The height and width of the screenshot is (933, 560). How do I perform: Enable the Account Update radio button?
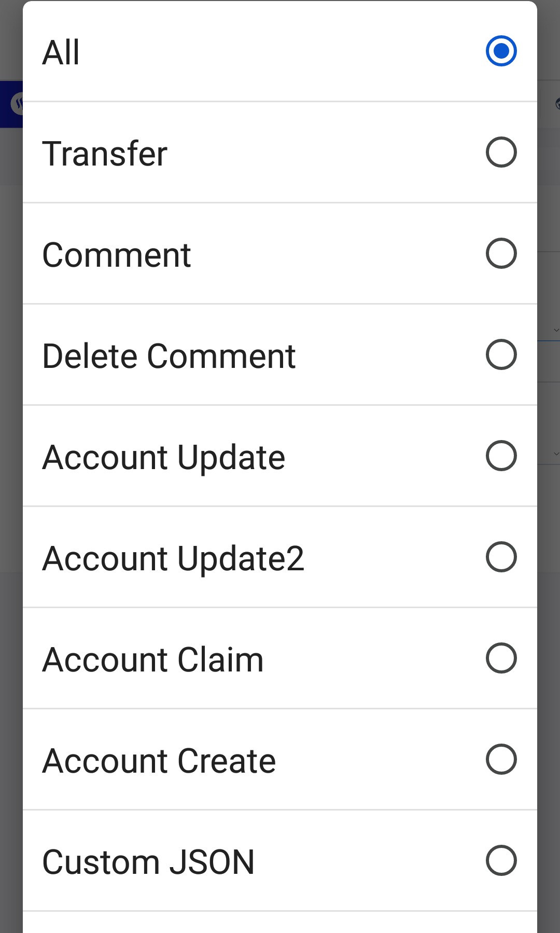(501, 456)
